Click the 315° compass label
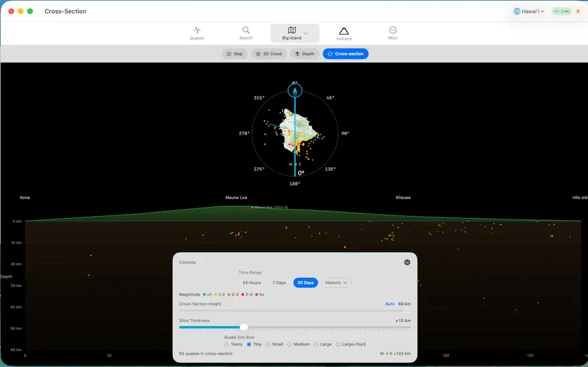Viewport: 588px width, 367px height. pyautogui.click(x=259, y=97)
